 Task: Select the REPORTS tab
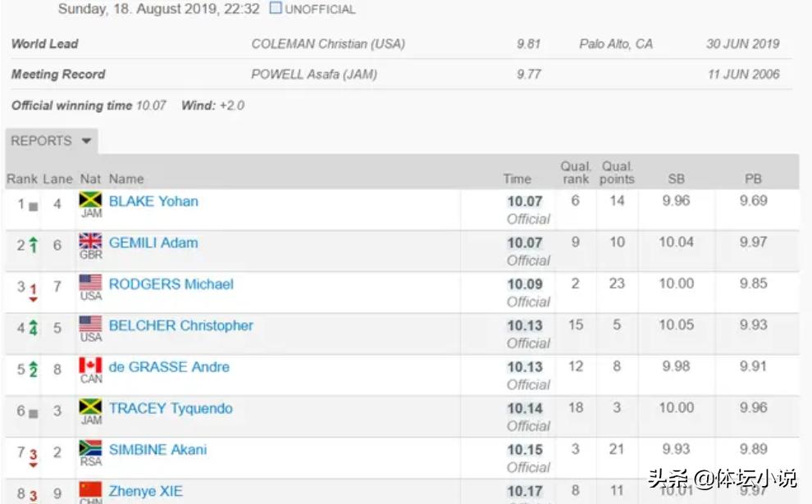coord(52,141)
